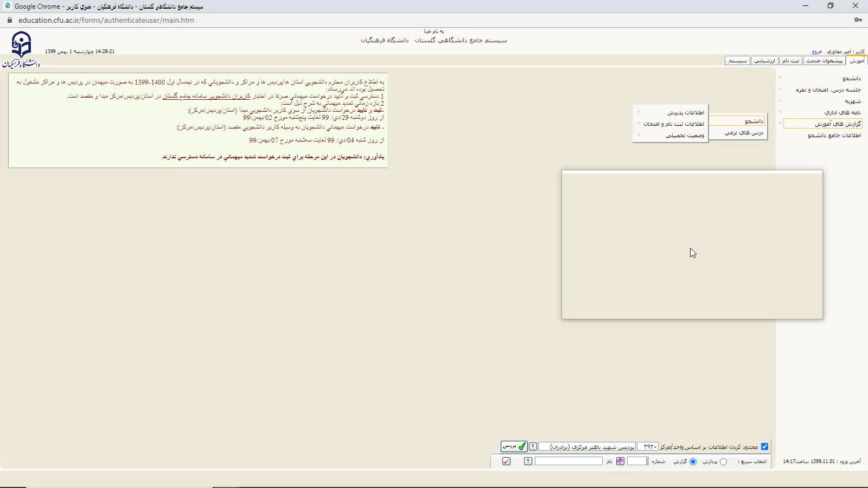Click the lock icon before the URL

pos(9,20)
